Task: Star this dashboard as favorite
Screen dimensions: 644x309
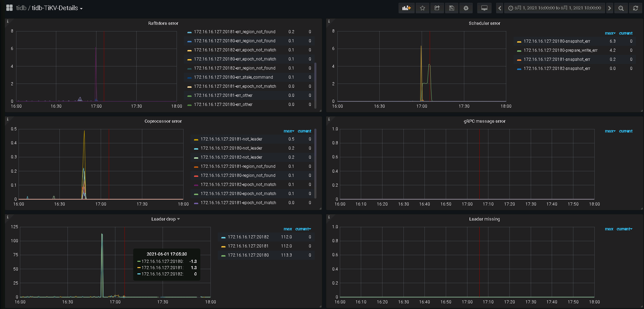Action: coord(422,8)
